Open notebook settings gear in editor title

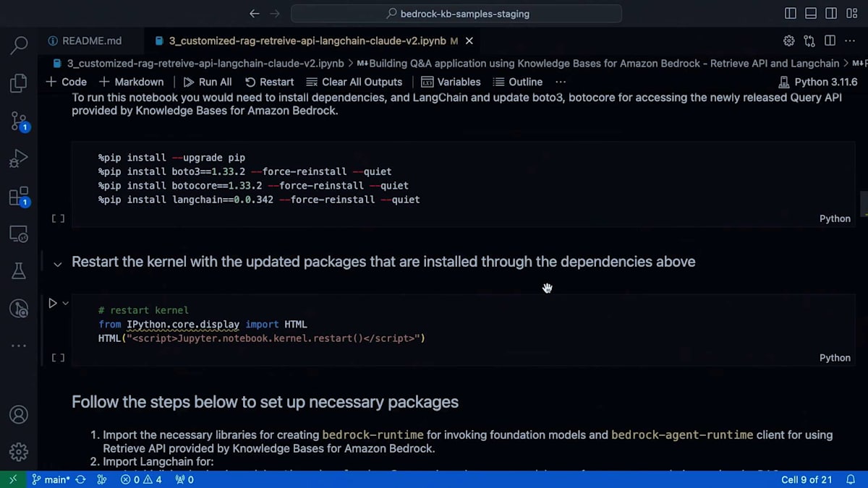tap(789, 40)
